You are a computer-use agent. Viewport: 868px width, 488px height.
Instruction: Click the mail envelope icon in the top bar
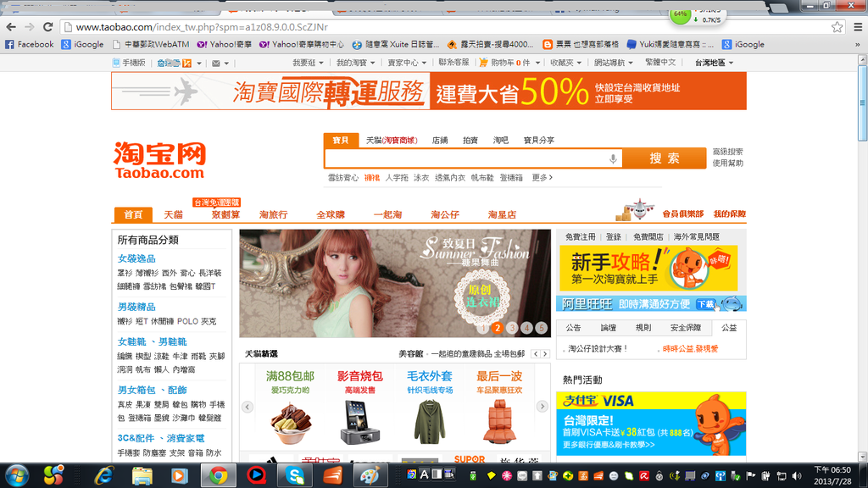tap(216, 63)
